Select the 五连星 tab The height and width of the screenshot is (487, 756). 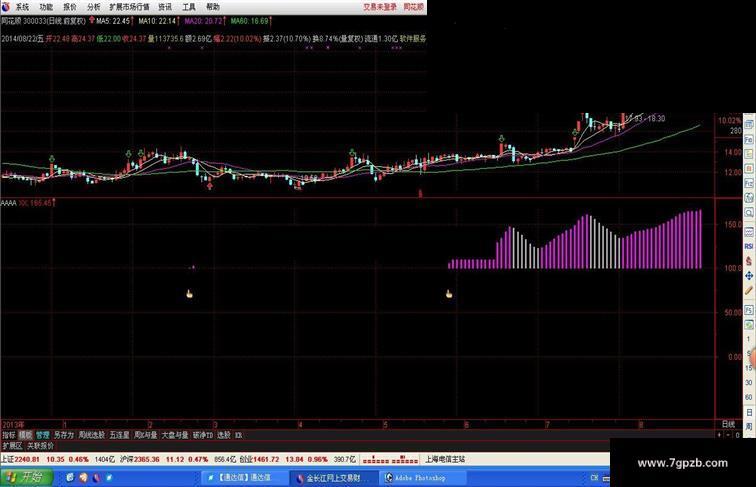click(x=119, y=435)
